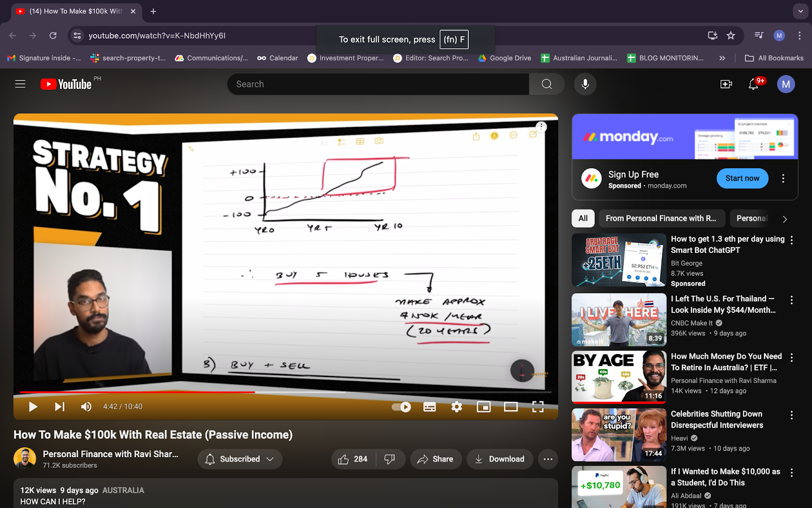
Task: Open more actions ellipsis beside Download
Action: pyautogui.click(x=548, y=459)
